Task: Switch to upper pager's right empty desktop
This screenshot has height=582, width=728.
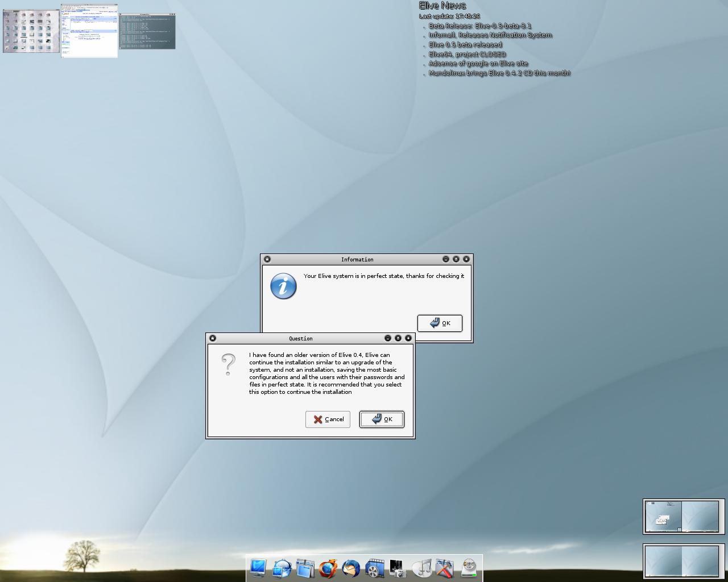Action: coord(700,517)
